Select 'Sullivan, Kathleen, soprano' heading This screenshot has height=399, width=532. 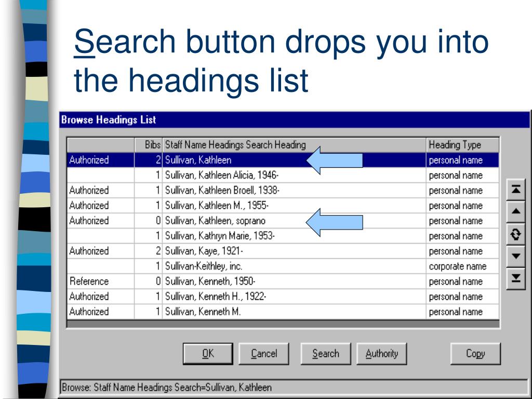point(283,221)
